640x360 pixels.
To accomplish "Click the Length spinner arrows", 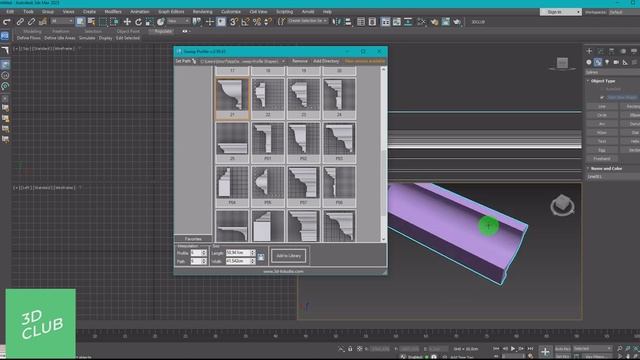I will click(x=253, y=253).
